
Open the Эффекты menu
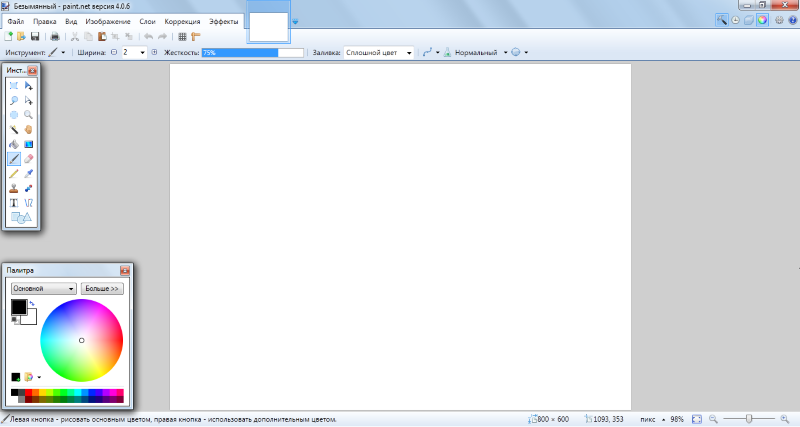pyautogui.click(x=223, y=21)
